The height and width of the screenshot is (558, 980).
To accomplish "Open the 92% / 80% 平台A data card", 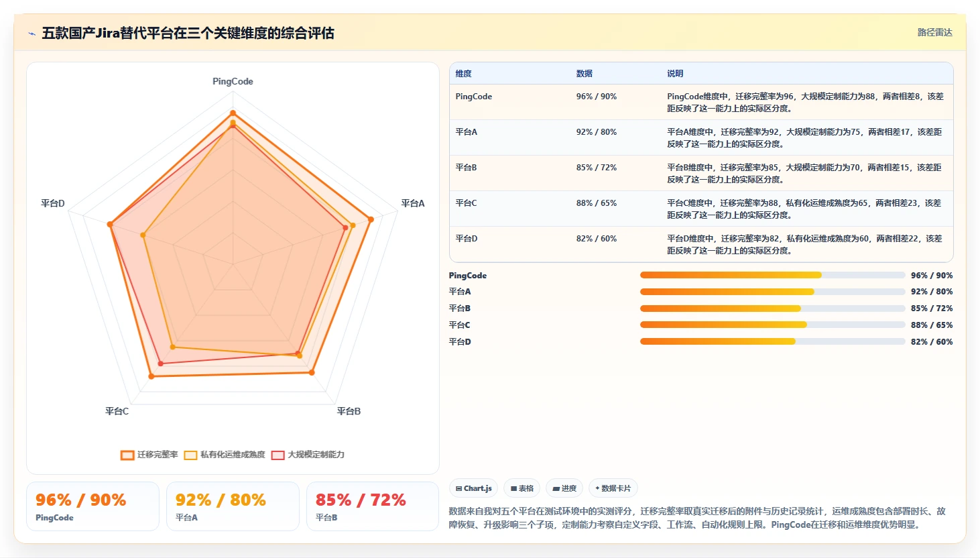I will 233,506.
